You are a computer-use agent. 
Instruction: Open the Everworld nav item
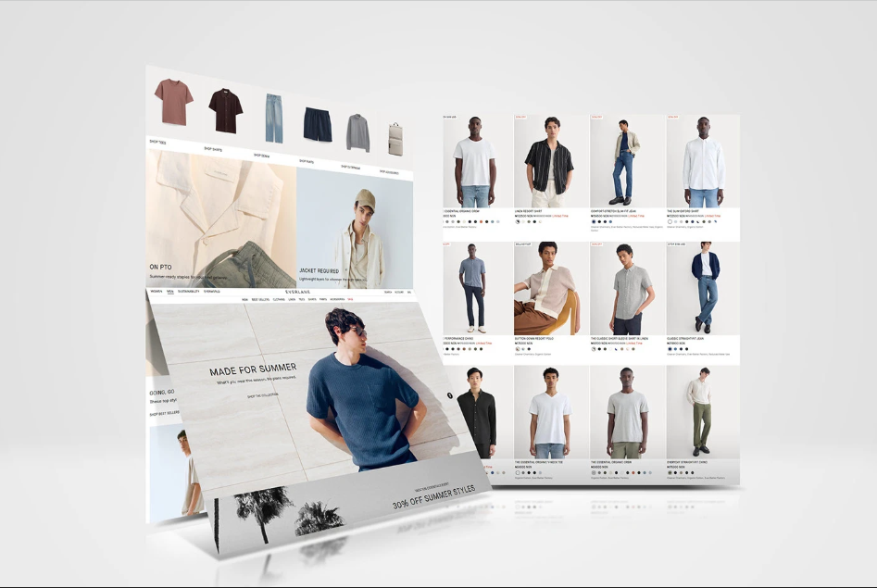pos(212,292)
